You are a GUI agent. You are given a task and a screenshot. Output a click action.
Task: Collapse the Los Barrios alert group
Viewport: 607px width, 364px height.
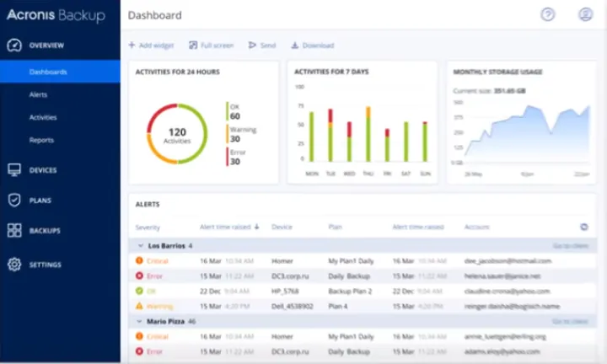tap(141, 246)
